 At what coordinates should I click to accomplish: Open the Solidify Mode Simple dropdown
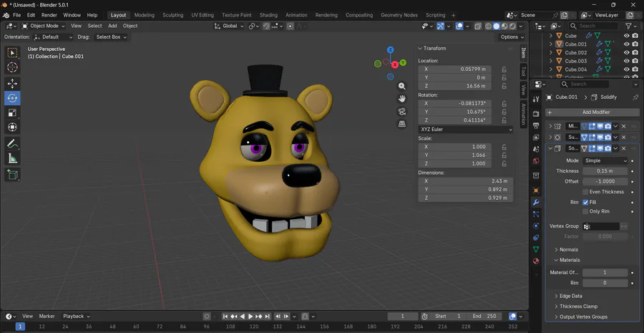(x=605, y=160)
